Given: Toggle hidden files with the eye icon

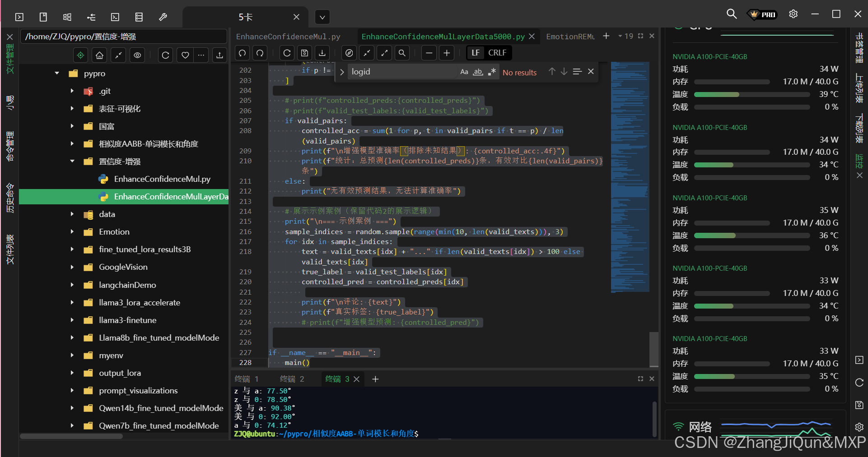Looking at the screenshot, I should click(137, 55).
